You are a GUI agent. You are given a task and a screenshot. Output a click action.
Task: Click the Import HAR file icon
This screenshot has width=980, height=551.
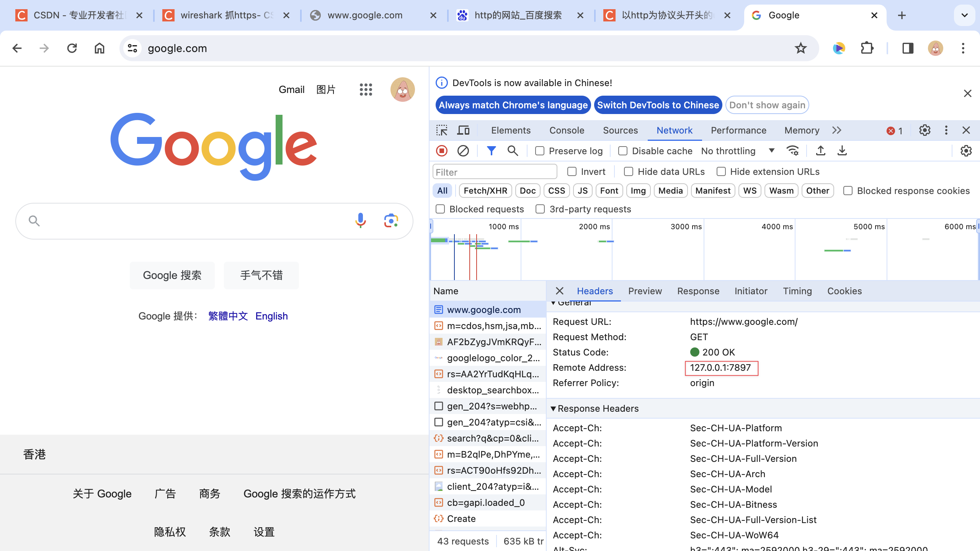(820, 151)
